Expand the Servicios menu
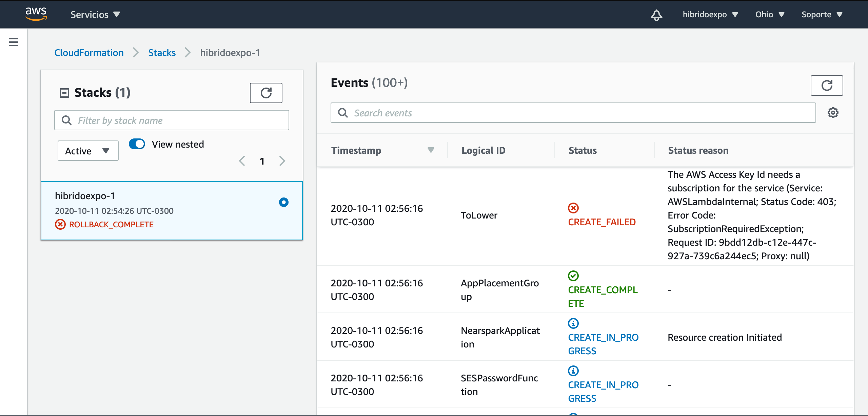 (95, 15)
